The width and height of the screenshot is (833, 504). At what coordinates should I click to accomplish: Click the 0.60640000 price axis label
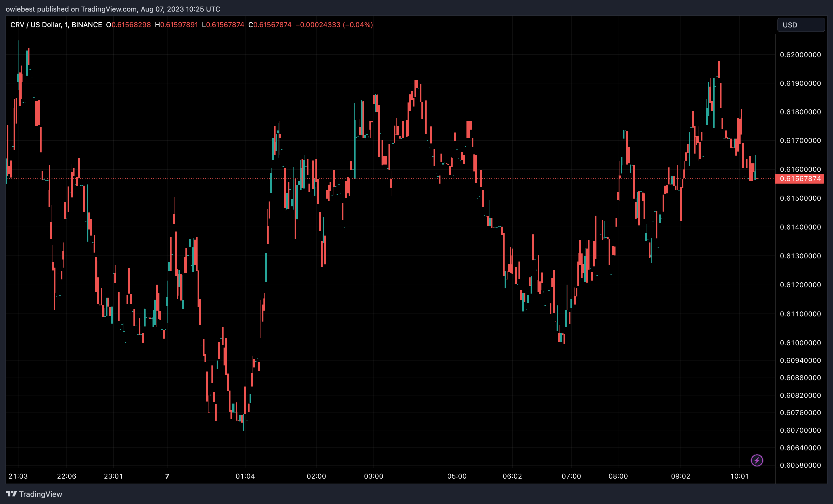[x=800, y=448]
